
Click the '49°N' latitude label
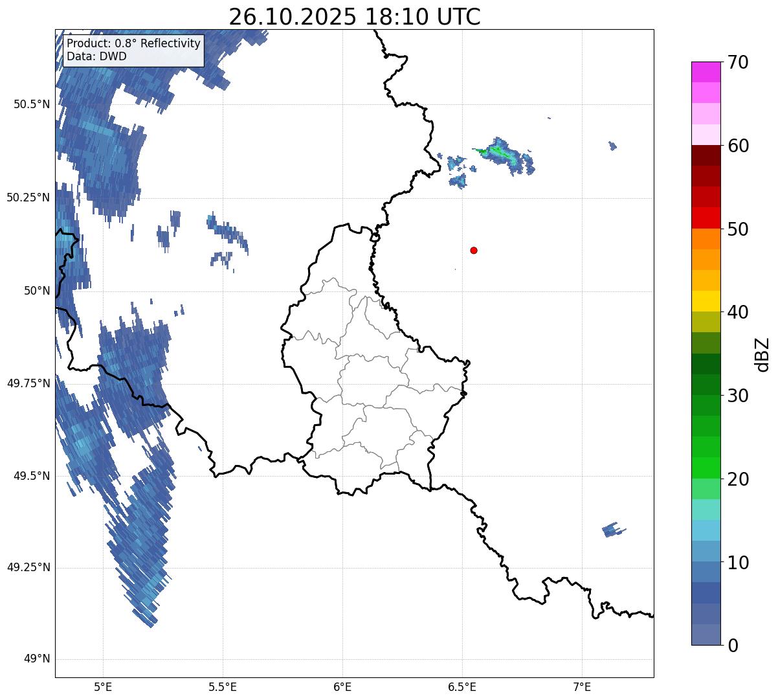(x=37, y=659)
